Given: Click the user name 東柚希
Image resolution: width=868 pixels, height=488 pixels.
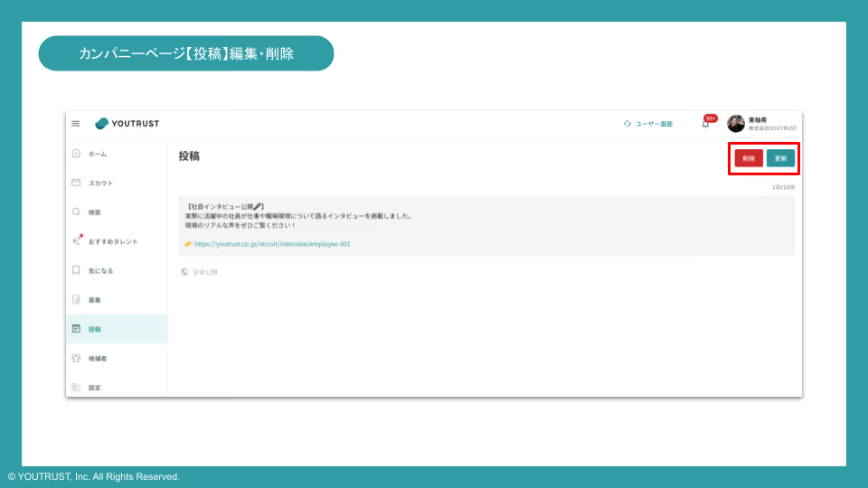Looking at the screenshot, I should 758,120.
